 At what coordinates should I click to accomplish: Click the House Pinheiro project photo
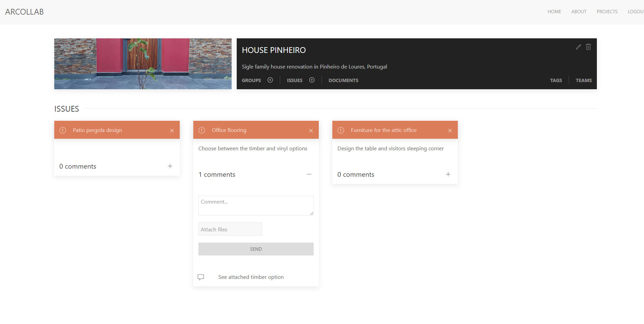(143, 64)
